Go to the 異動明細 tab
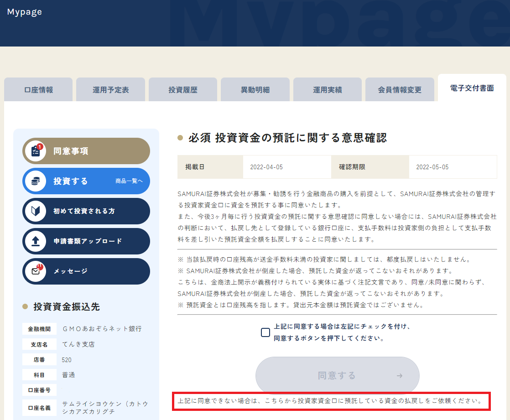 (x=255, y=90)
